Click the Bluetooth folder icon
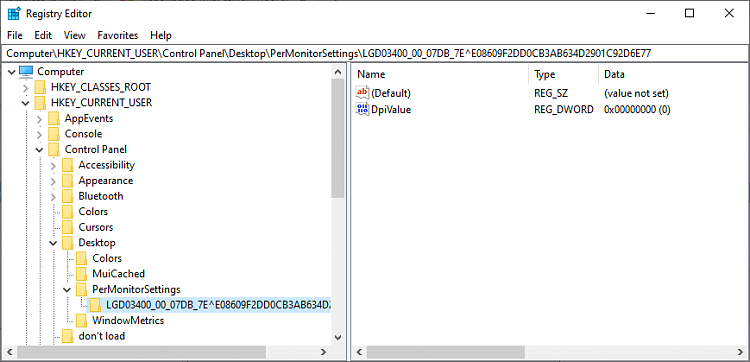This screenshot has height=362, width=750. point(67,196)
